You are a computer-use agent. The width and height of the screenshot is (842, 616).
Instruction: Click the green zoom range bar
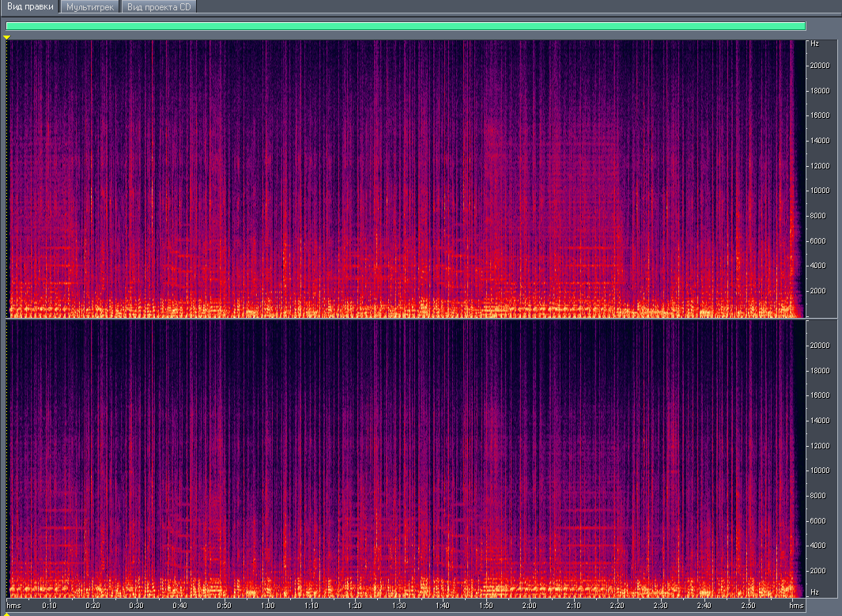[405, 26]
